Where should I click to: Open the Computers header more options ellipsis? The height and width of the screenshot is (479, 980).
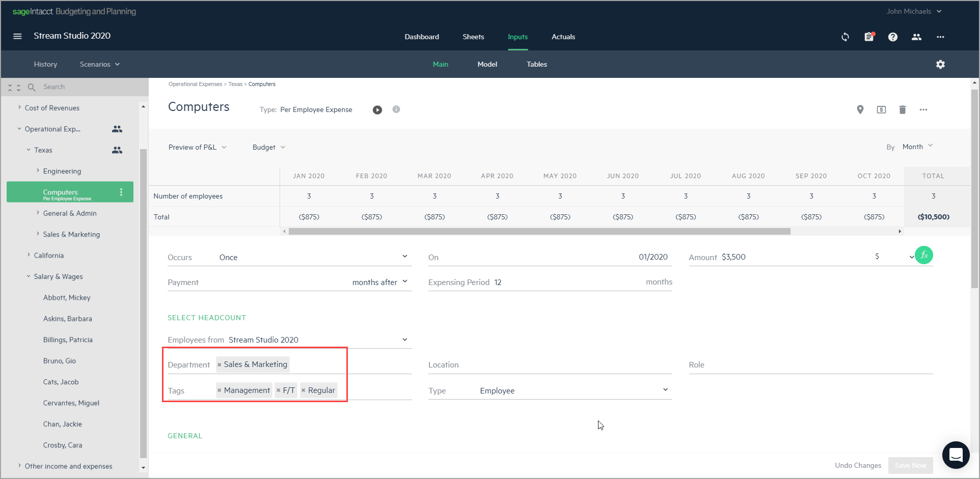point(923,109)
